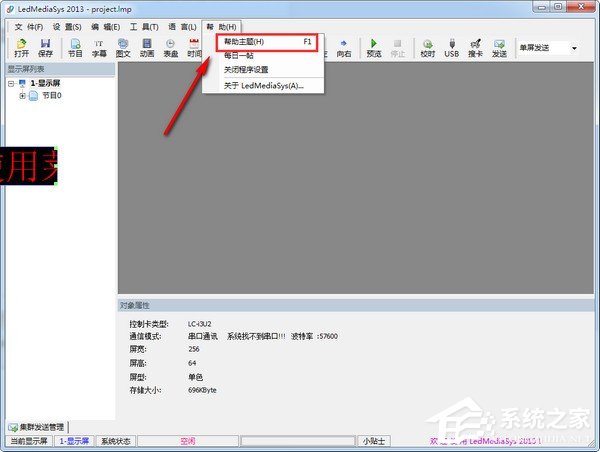600x452 pixels.
Task: Click the 打开 (Open) toolbar icon
Action: (x=21, y=48)
